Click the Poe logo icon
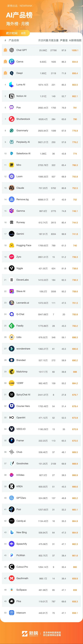The height and width of the screenshot is (644, 83). click(11, 108)
